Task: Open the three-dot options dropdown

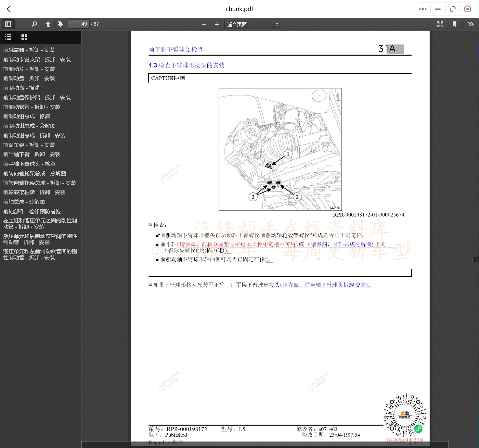Action: point(422,9)
